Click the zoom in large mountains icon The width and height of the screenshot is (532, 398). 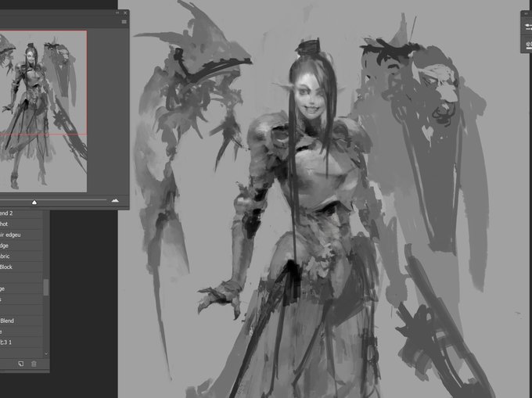coord(115,201)
